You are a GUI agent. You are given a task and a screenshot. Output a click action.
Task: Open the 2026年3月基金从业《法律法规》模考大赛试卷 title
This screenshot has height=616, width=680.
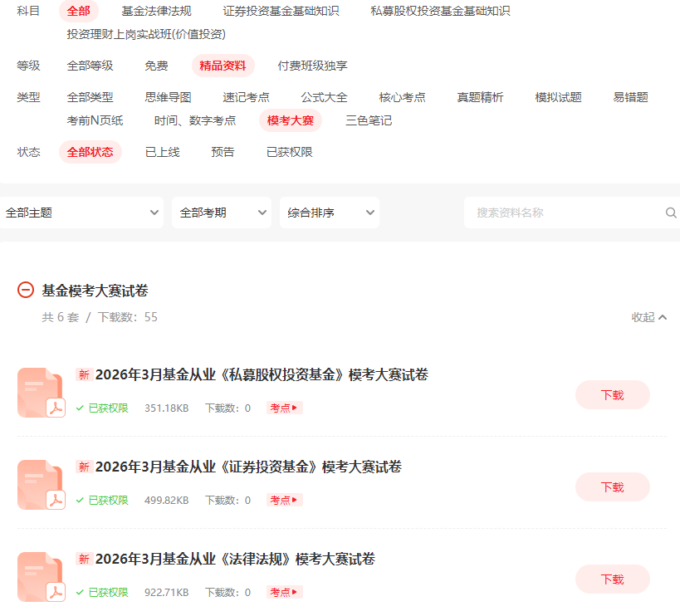coord(235,559)
